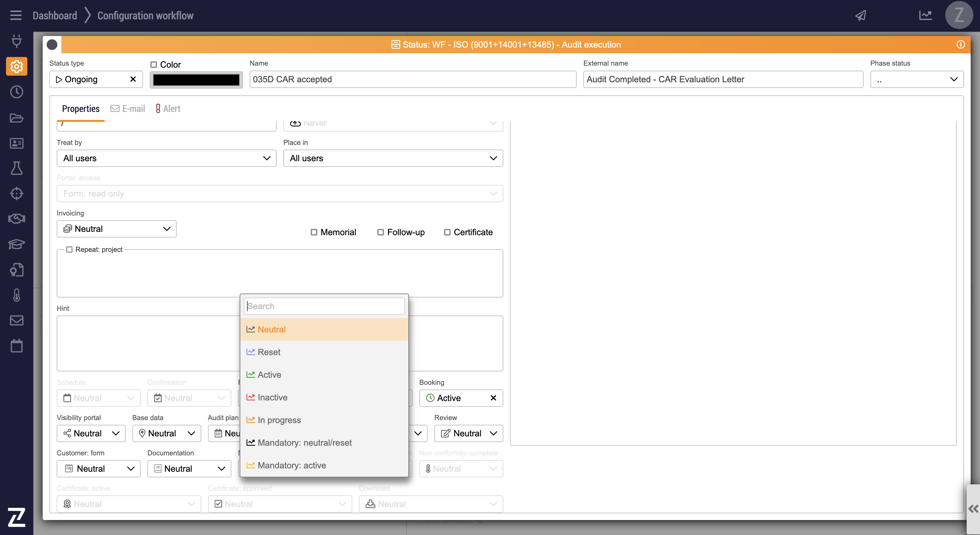Screen dimensions: 980x535
Task: Expand the Phase status dropdown
Action: tap(916, 80)
